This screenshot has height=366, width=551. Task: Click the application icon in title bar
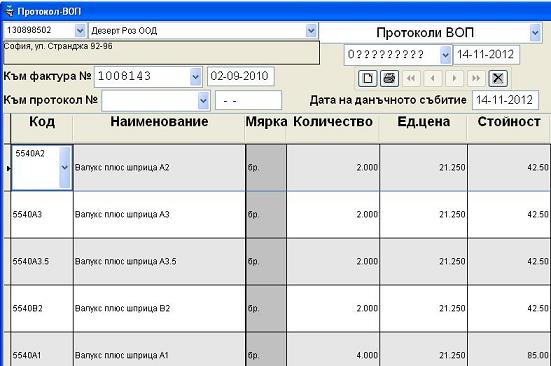(8, 11)
